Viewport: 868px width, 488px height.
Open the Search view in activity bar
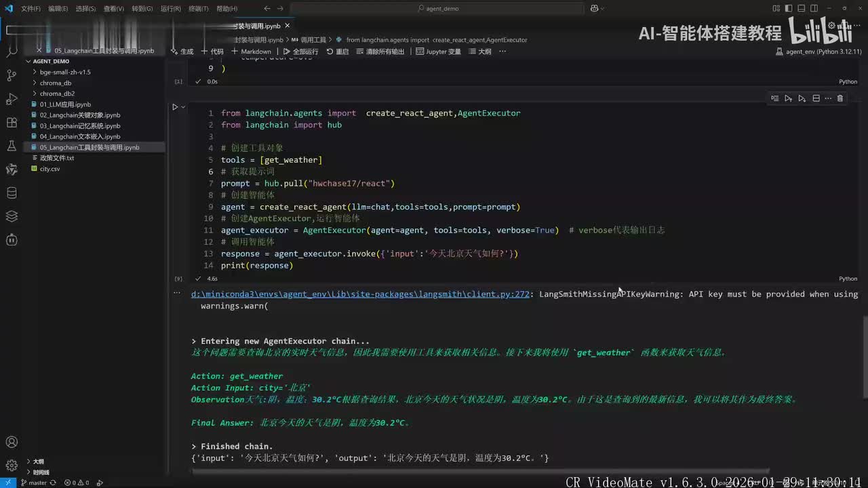[x=12, y=52]
